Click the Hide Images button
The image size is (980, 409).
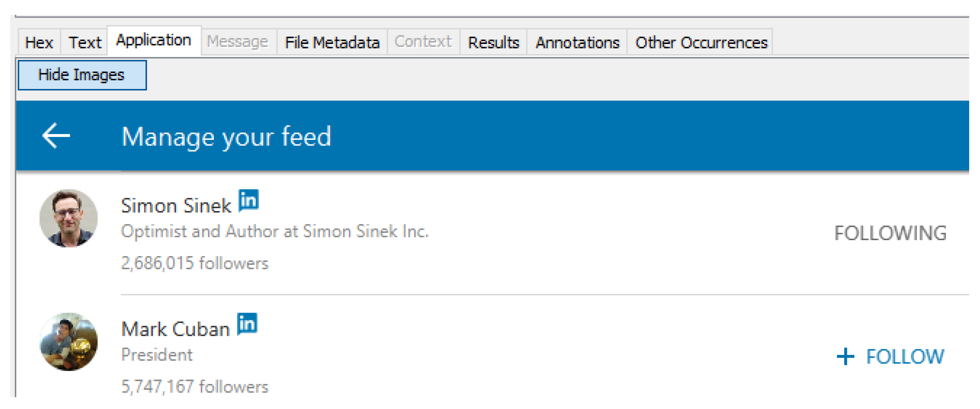click(82, 75)
